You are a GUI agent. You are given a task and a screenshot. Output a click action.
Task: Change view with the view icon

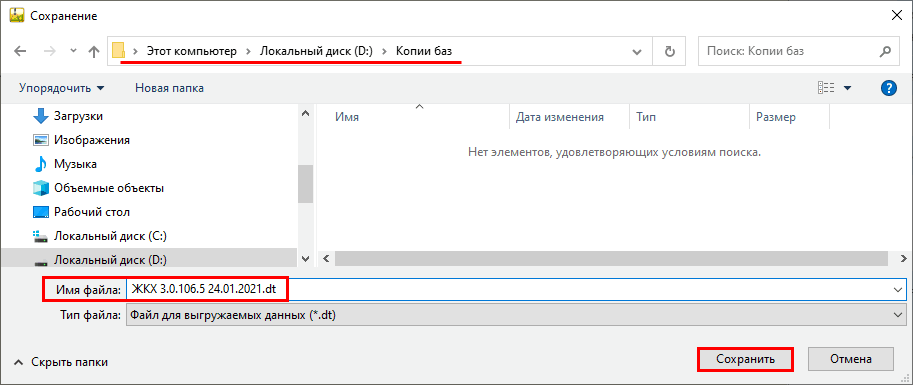(x=826, y=88)
